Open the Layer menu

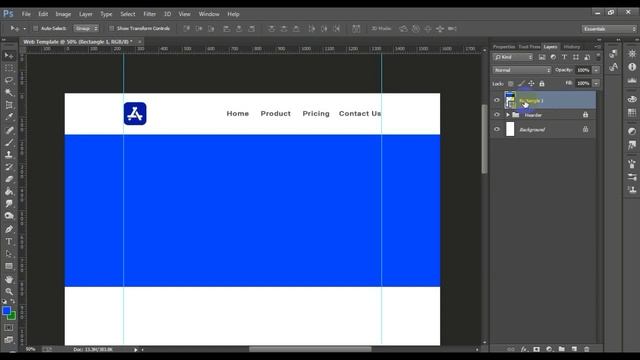86,14
